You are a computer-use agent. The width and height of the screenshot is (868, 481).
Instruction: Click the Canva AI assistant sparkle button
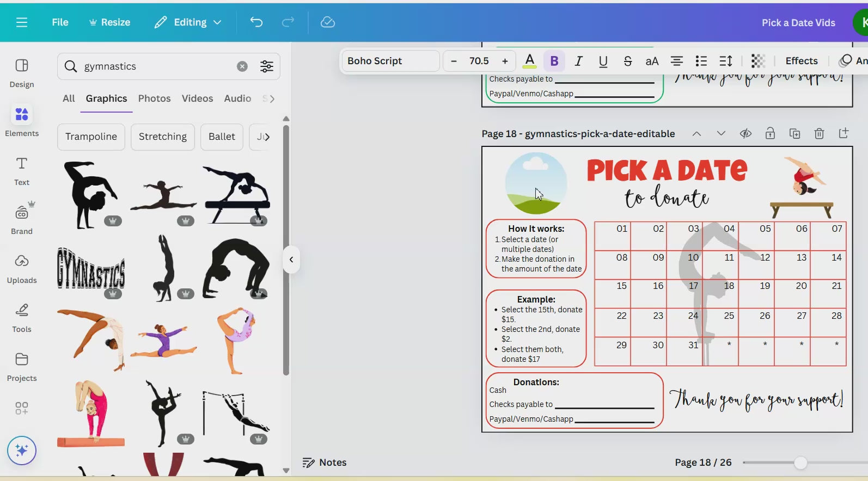coord(22,451)
